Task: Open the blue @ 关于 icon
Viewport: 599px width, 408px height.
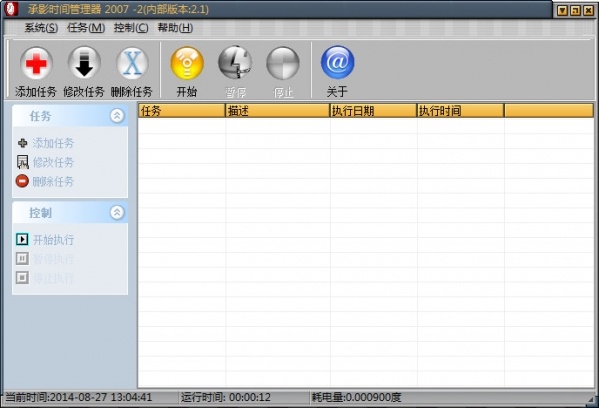Action: [x=338, y=63]
